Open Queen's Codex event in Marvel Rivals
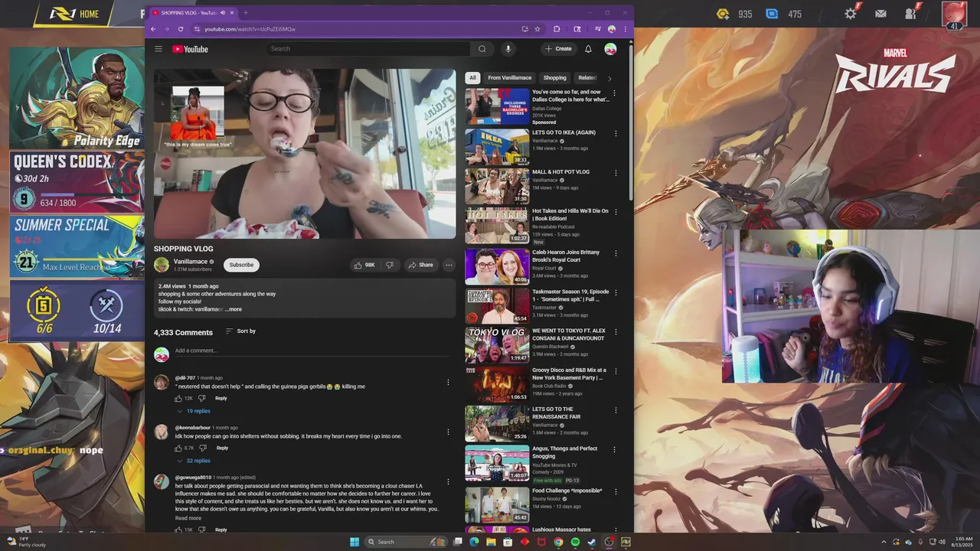 coord(77,182)
